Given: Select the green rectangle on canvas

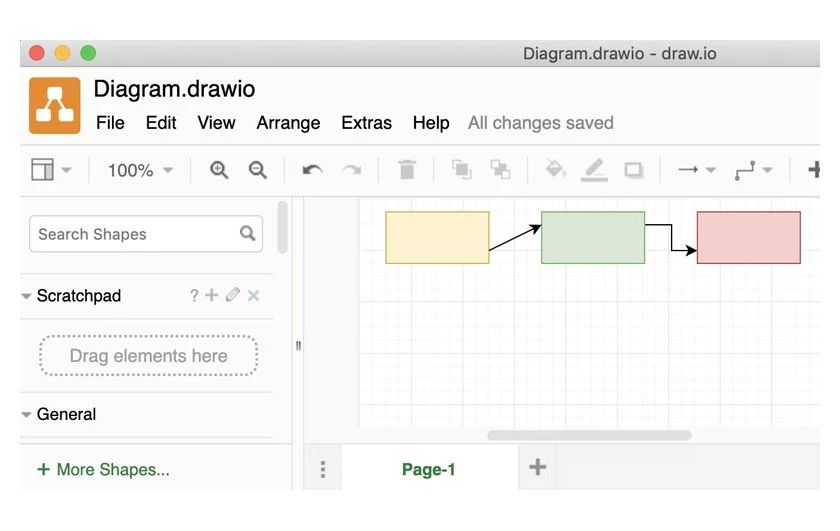Looking at the screenshot, I should pos(593,237).
